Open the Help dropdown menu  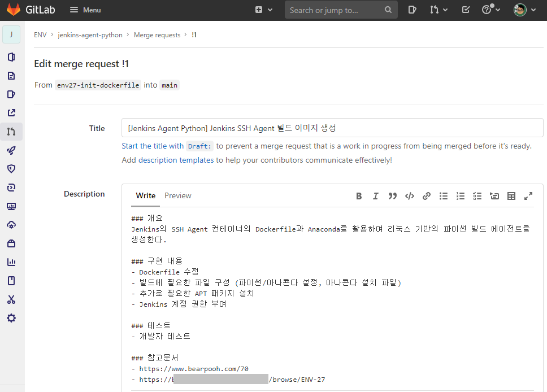pyautogui.click(x=491, y=10)
